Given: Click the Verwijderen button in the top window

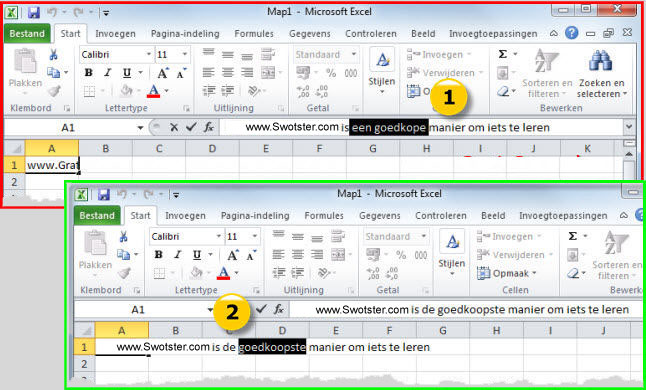Looking at the screenshot, I should tap(445, 73).
